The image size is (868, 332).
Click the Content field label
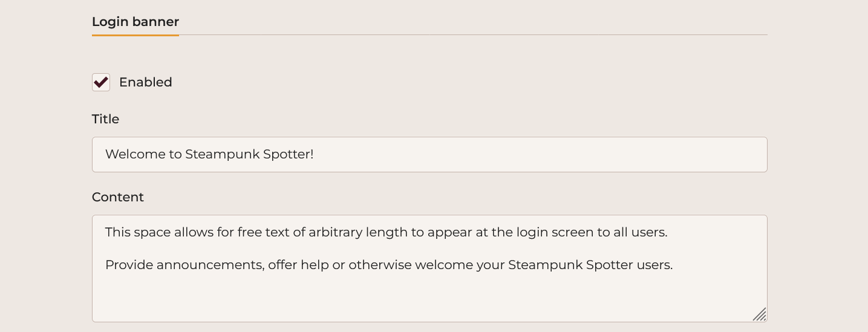point(118,197)
